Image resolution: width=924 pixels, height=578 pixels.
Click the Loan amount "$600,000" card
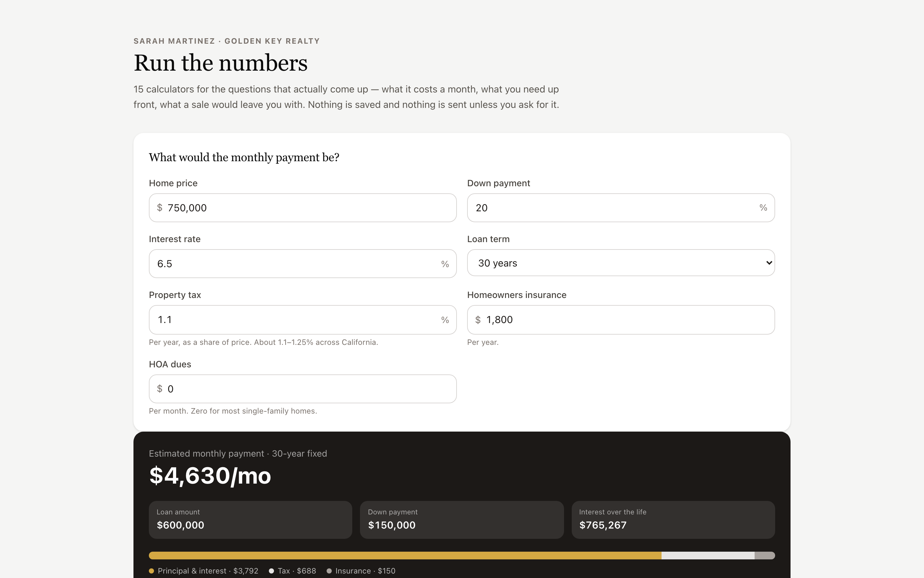(251, 520)
